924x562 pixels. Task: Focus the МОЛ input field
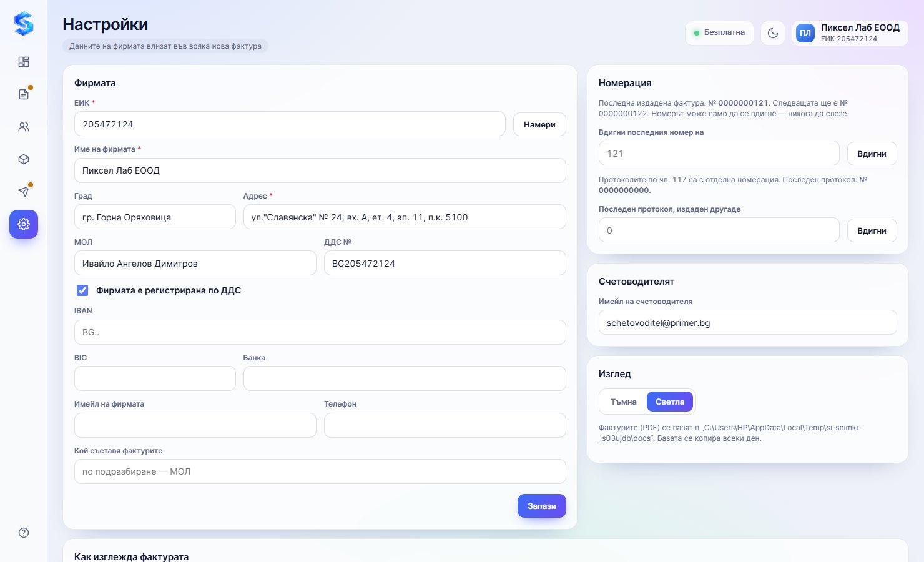(x=195, y=264)
